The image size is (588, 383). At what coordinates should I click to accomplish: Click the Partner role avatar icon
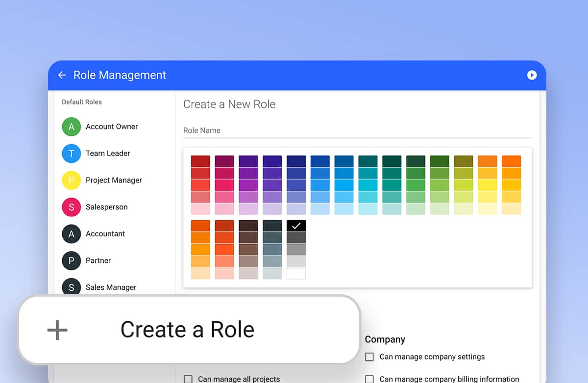tap(71, 260)
